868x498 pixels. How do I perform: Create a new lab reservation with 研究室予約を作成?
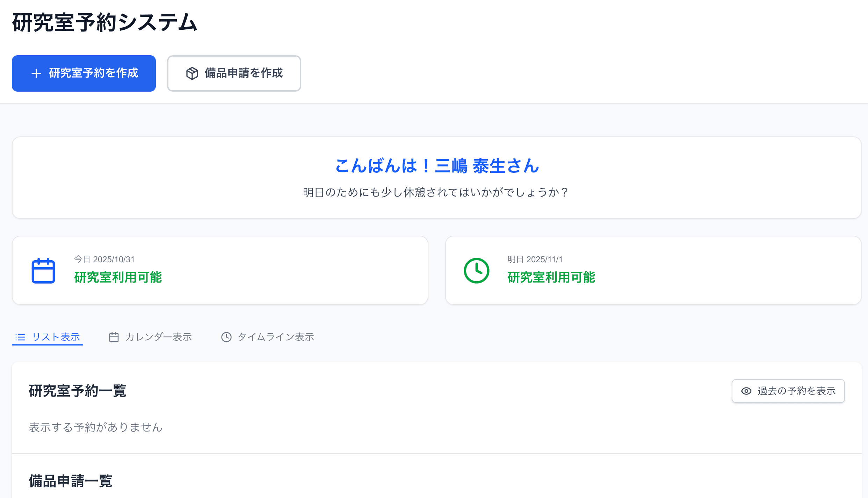[84, 73]
